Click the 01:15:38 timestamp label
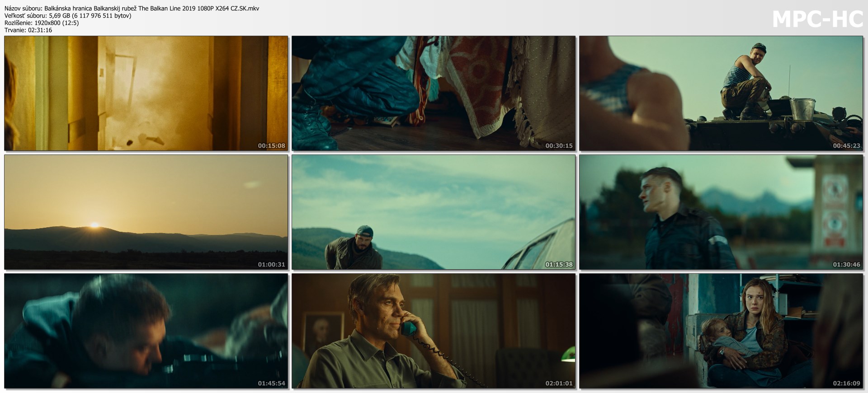 [559, 265]
